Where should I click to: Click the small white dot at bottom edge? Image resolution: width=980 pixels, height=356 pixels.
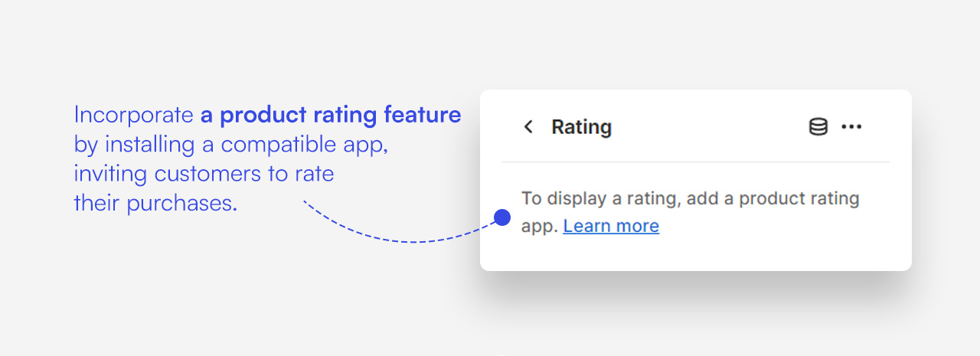point(501,354)
